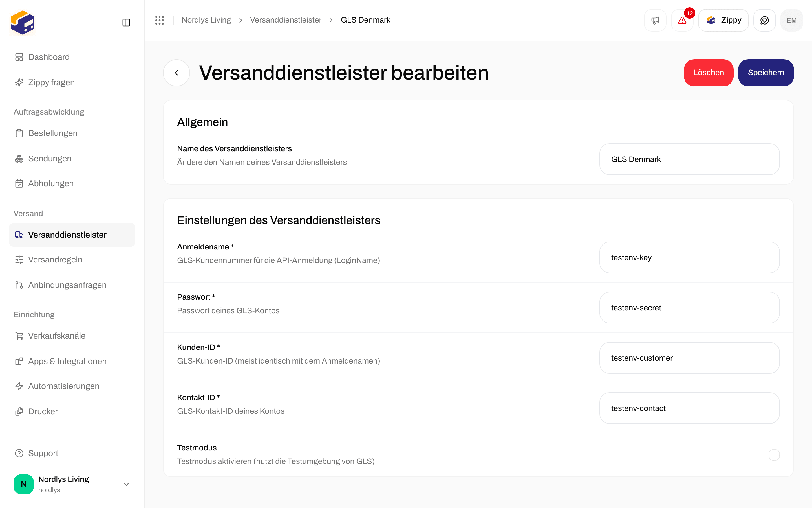Click the printer icon beside Drucker
The image size is (812, 508).
pos(19,411)
